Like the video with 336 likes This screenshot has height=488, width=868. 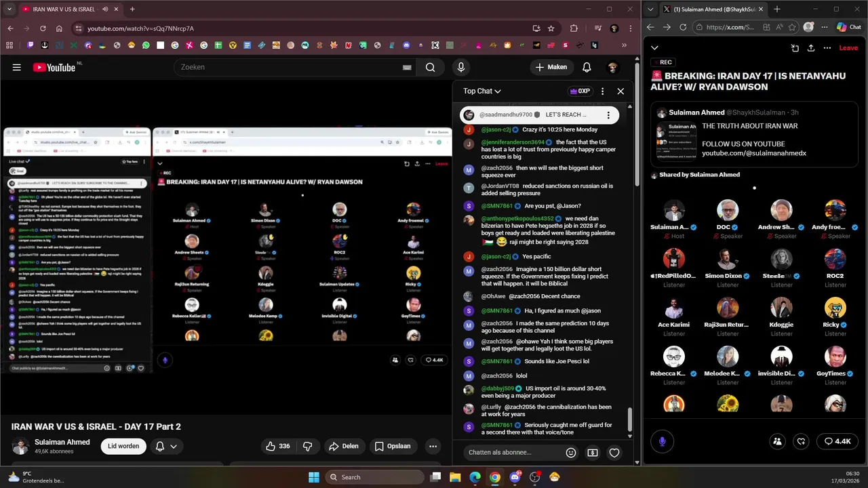[278, 446]
